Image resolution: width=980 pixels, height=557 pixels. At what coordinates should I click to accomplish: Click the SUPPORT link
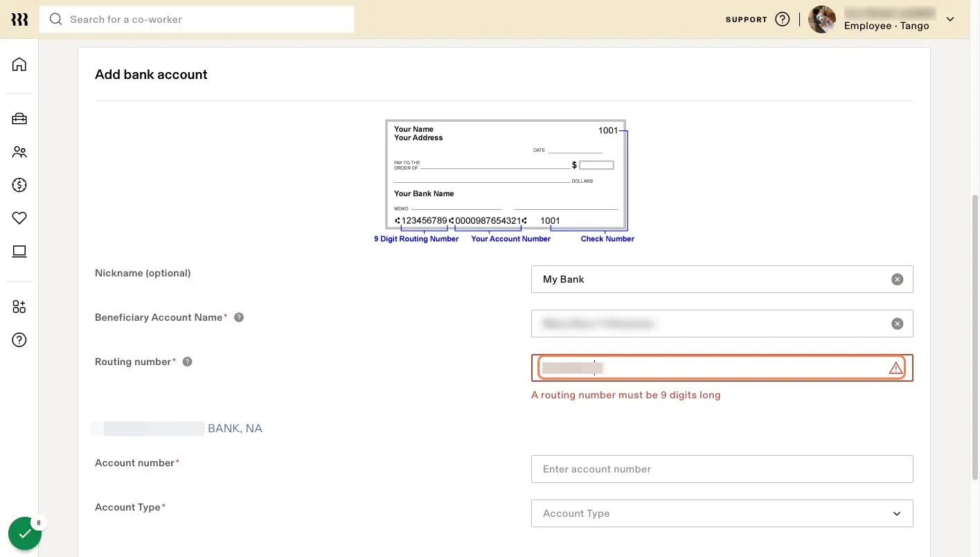click(x=746, y=19)
